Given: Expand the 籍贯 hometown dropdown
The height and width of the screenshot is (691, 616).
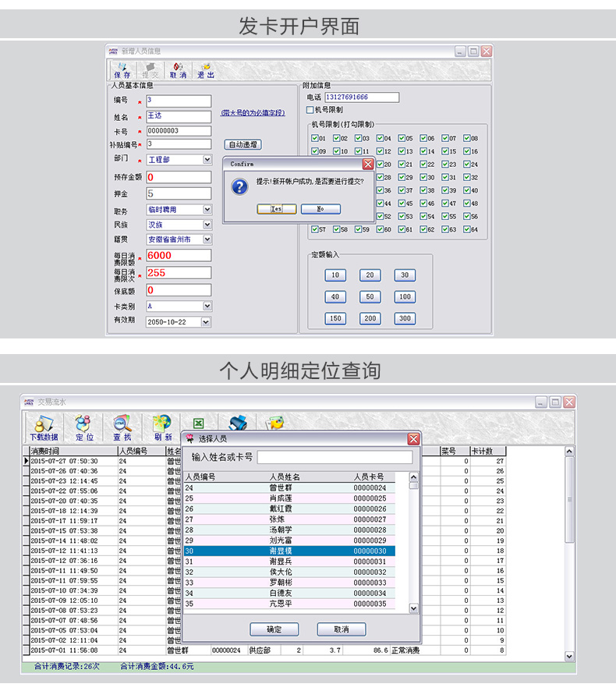Looking at the screenshot, I should coord(207,239).
